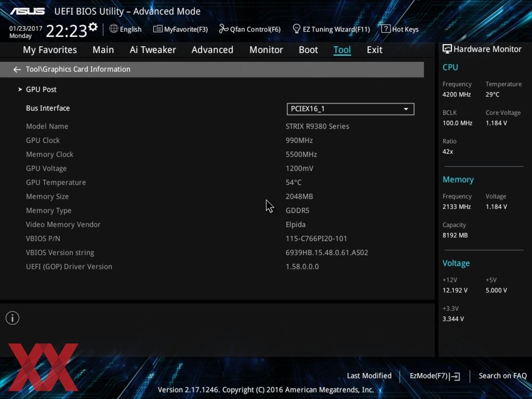Click Memory Size value 2048MB

(x=299, y=197)
